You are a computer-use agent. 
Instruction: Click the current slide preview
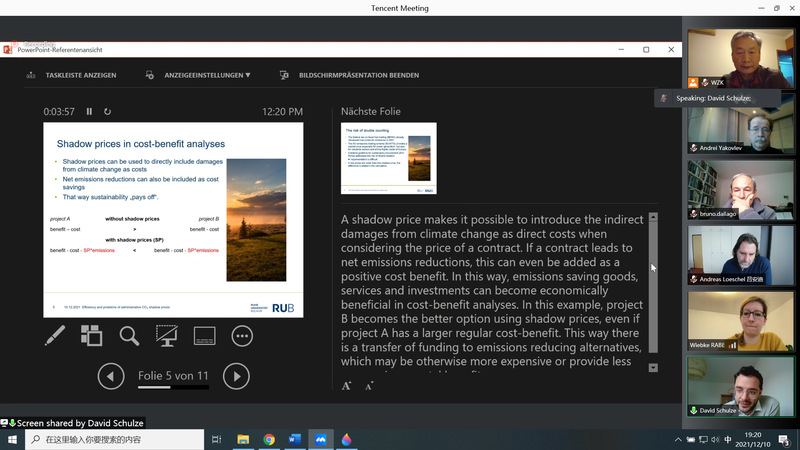tap(173, 220)
